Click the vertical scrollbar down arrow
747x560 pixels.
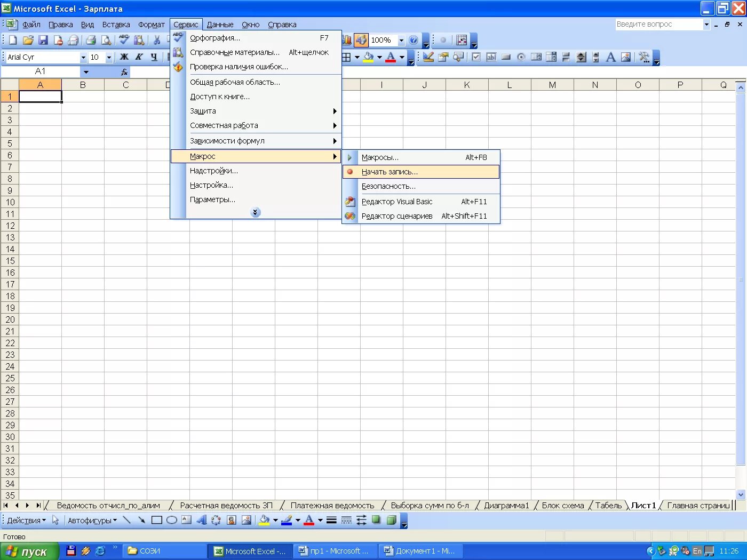point(741,494)
